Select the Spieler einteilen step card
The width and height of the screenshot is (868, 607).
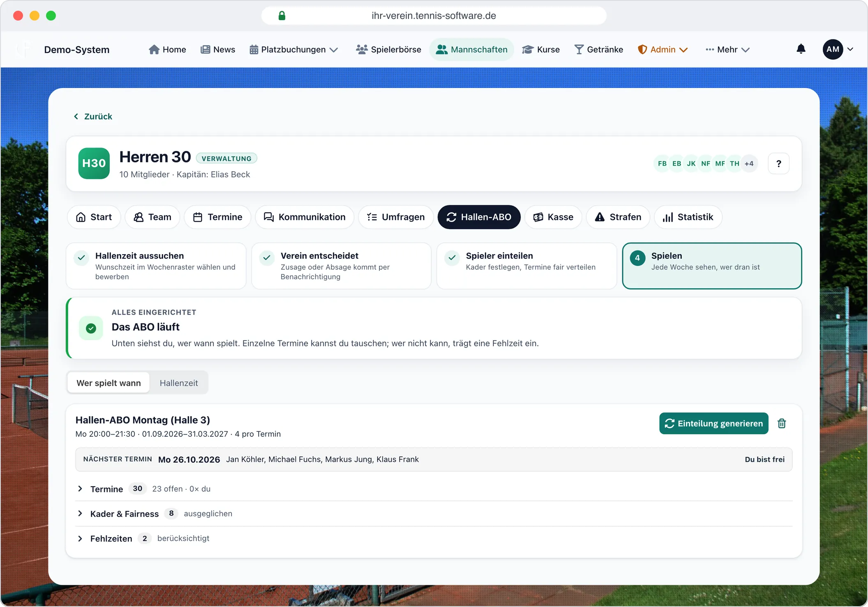[x=526, y=266]
